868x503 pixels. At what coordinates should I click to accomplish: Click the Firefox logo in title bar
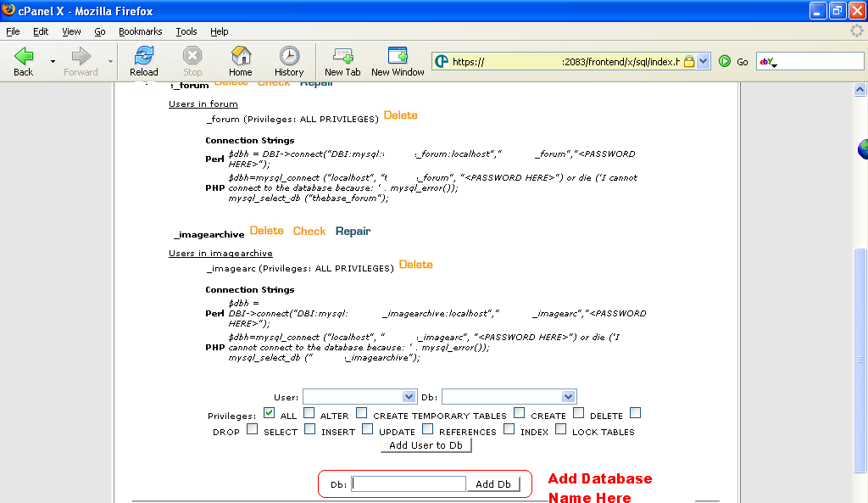[8, 10]
